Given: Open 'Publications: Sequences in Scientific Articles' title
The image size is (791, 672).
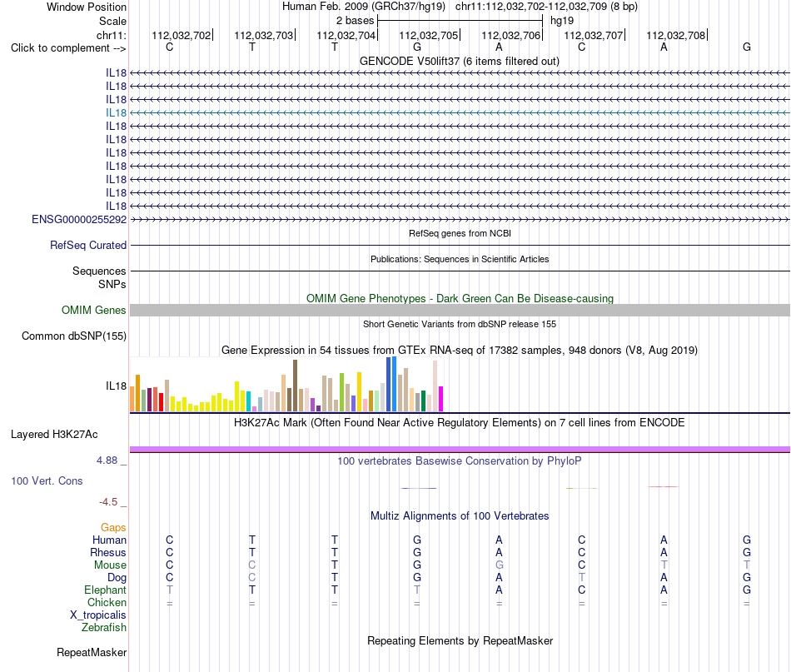Looking at the screenshot, I should coord(460,259).
